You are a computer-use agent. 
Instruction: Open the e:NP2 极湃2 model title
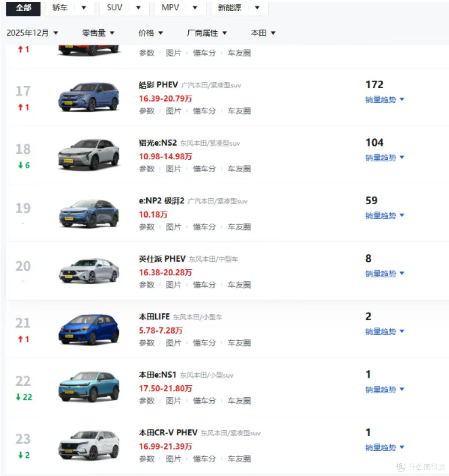point(161,201)
